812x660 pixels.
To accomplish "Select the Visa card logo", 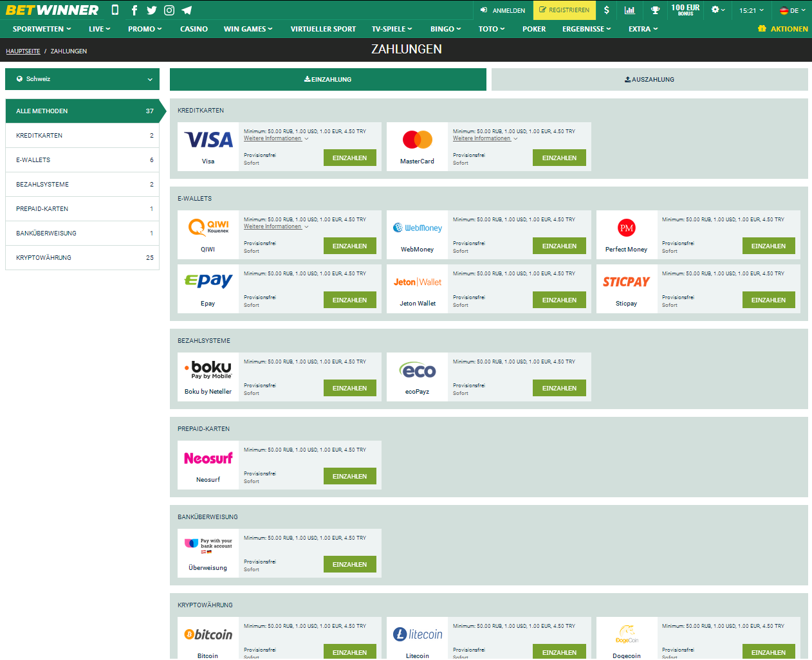I will click(208, 140).
